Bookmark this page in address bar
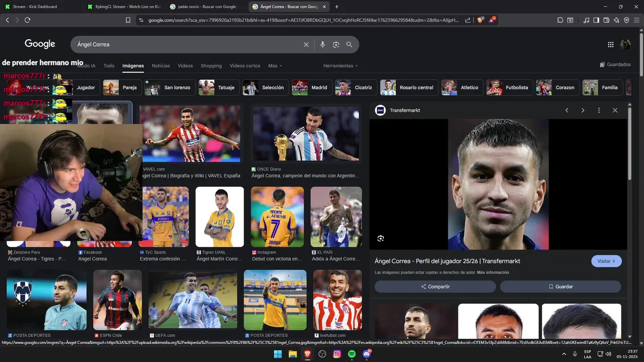 (128, 20)
